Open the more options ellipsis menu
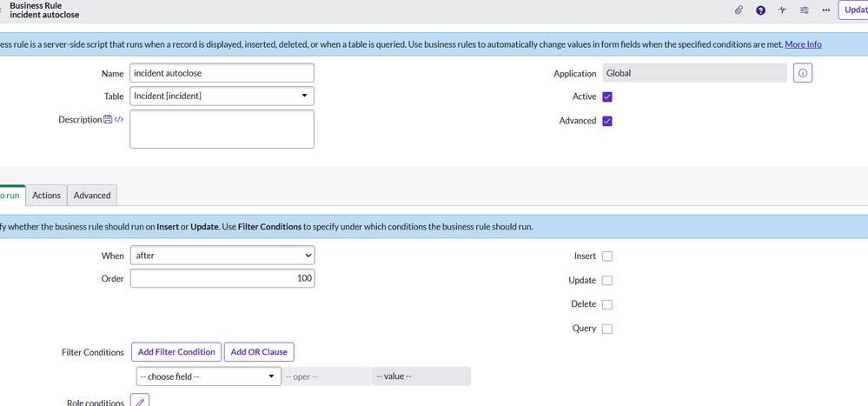This screenshot has height=406, width=868. (x=825, y=10)
